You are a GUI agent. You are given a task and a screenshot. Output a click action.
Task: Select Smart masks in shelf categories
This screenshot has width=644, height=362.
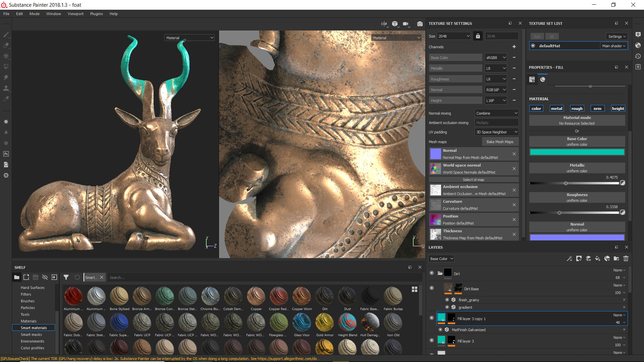pos(31,334)
